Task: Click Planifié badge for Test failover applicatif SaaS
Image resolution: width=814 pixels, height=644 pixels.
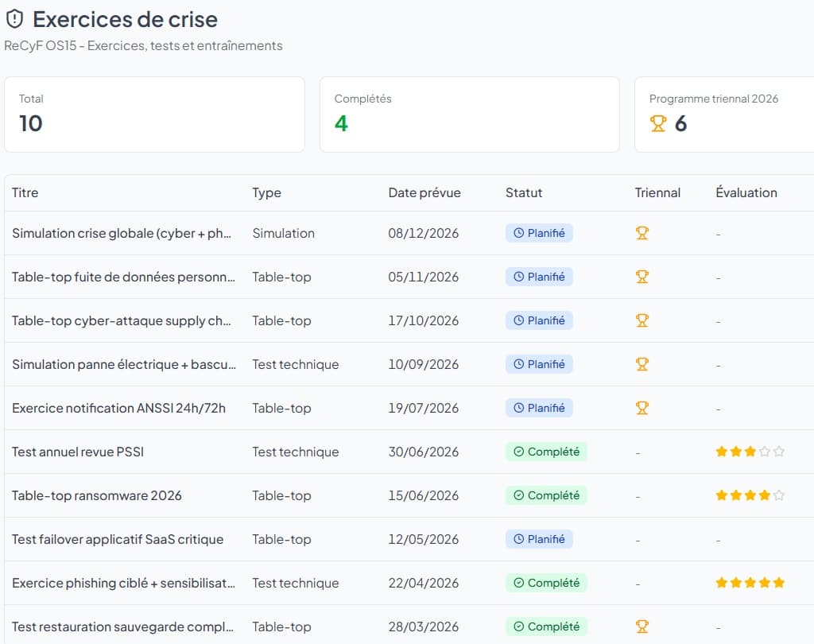Action: pyautogui.click(x=539, y=539)
